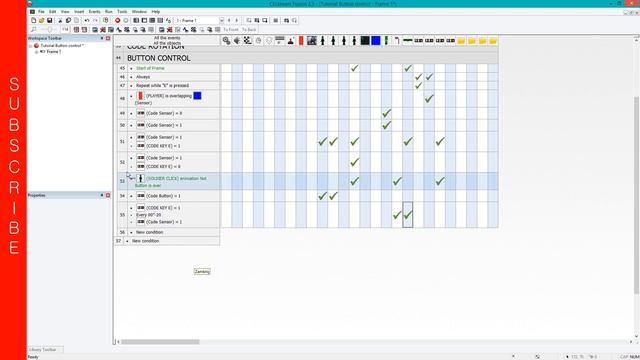Open the Window menu
This screenshot has height=360, width=640.
(139, 12)
